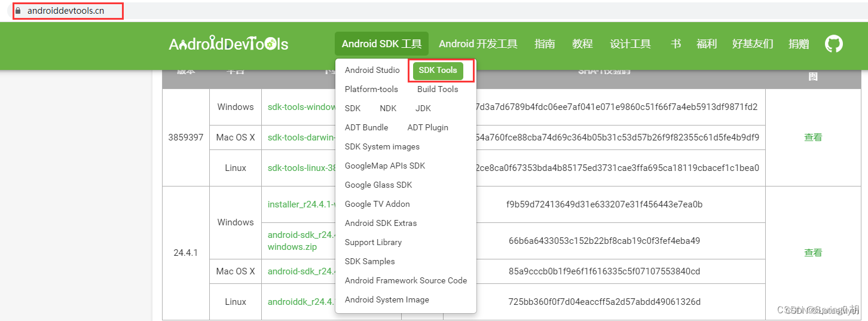The height and width of the screenshot is (321, 868).
Task: Click the Windows cell in 24.4.1 group
Action: tap(236, 222)
